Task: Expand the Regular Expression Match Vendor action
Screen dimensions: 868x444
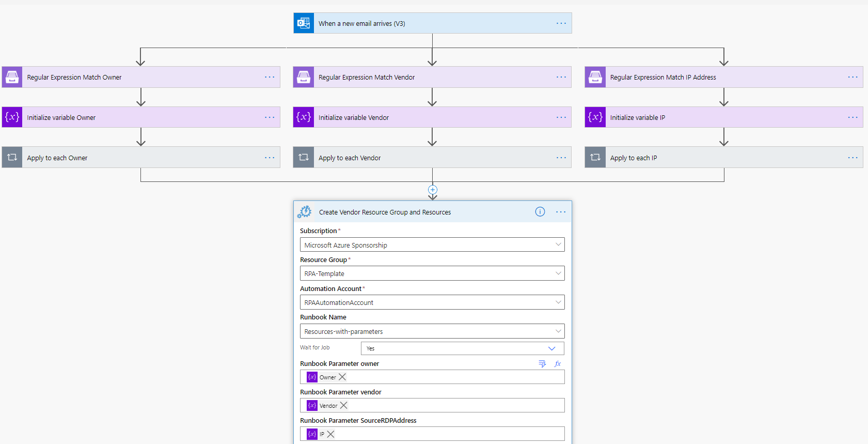Action: (367, 78)
